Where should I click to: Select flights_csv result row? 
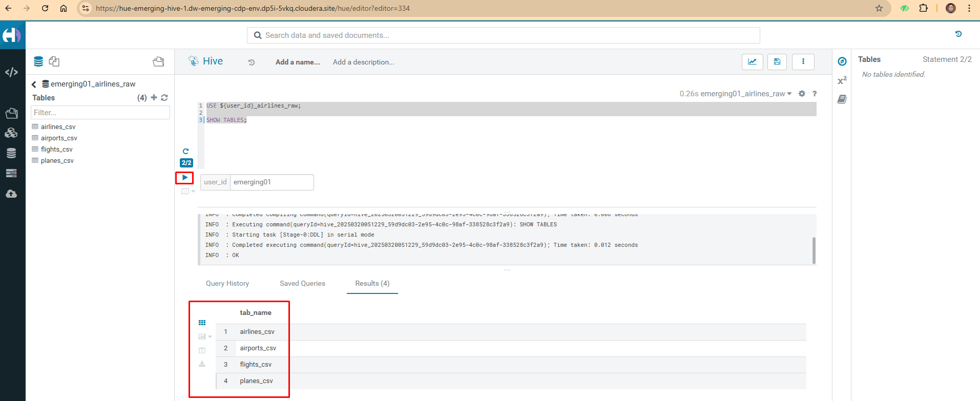pyautogui.click(x=511, y=365)
